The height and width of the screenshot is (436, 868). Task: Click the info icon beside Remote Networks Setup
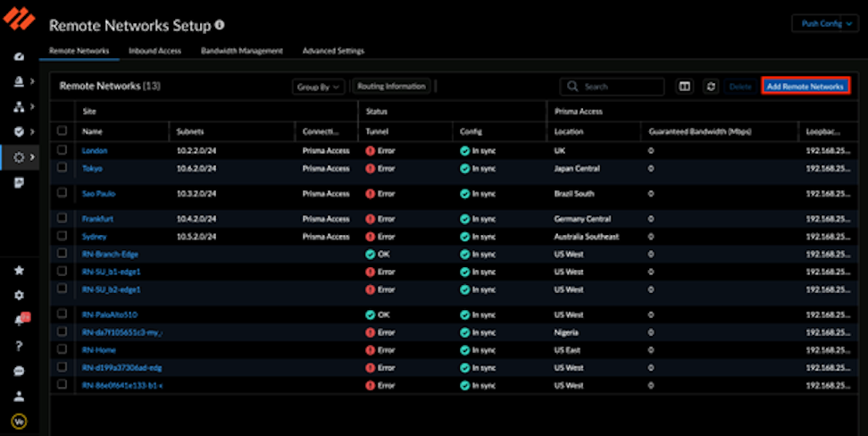[220, 26]
